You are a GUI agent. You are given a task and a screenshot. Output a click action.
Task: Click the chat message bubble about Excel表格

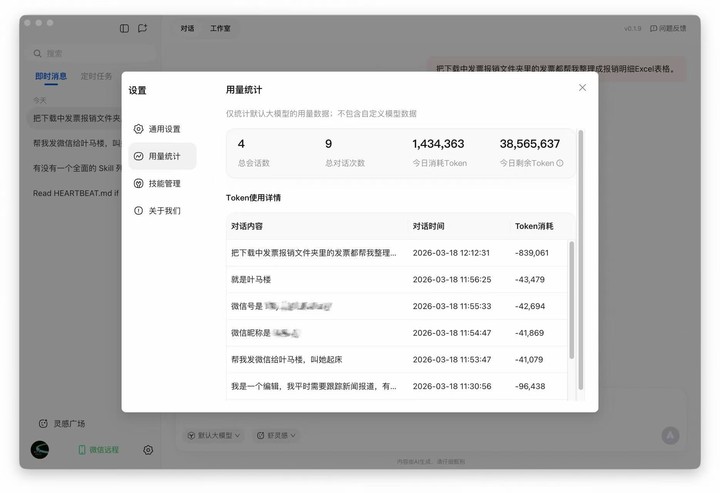click(x=557, y=69)
